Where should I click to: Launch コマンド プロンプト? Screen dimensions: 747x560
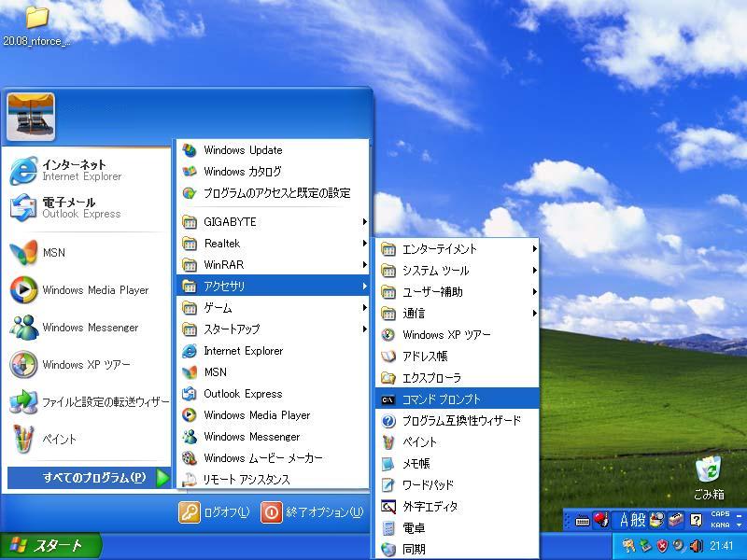point(458,399)
